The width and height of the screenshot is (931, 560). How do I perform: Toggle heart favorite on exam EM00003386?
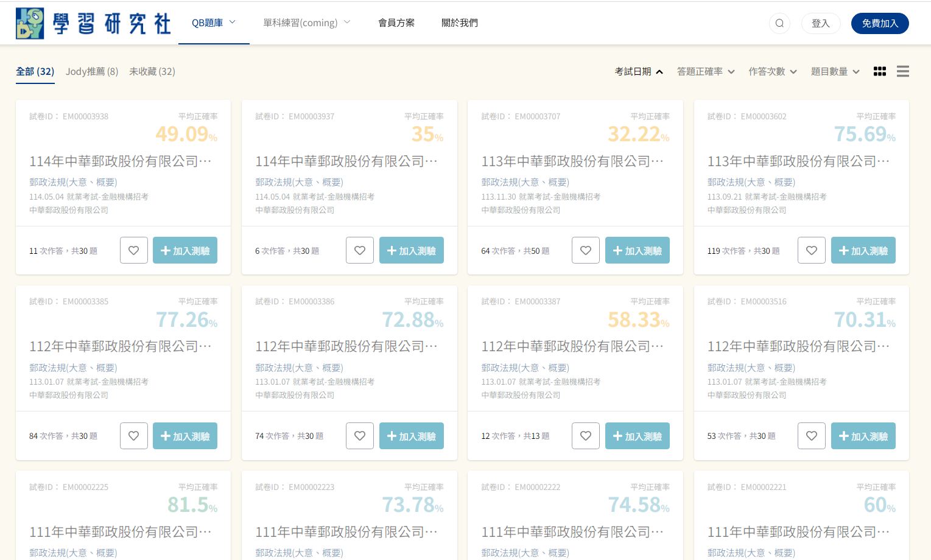point(360,436)
